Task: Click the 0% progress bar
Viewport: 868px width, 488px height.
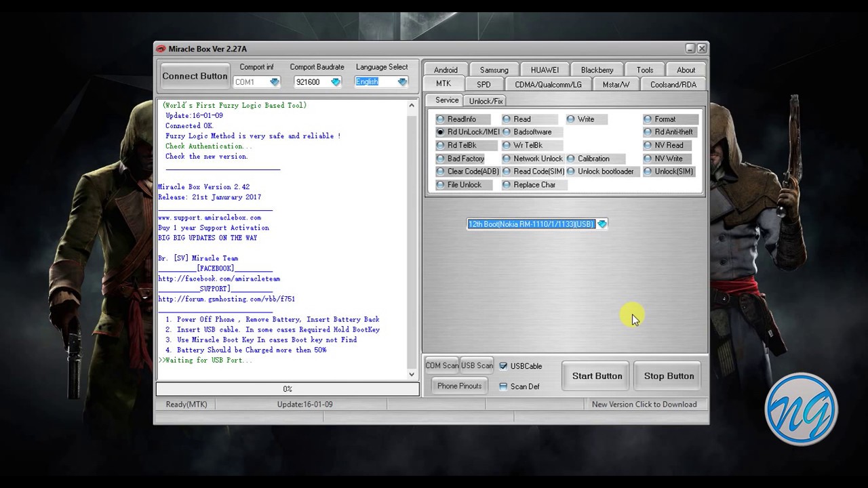Action: [288, 389]
